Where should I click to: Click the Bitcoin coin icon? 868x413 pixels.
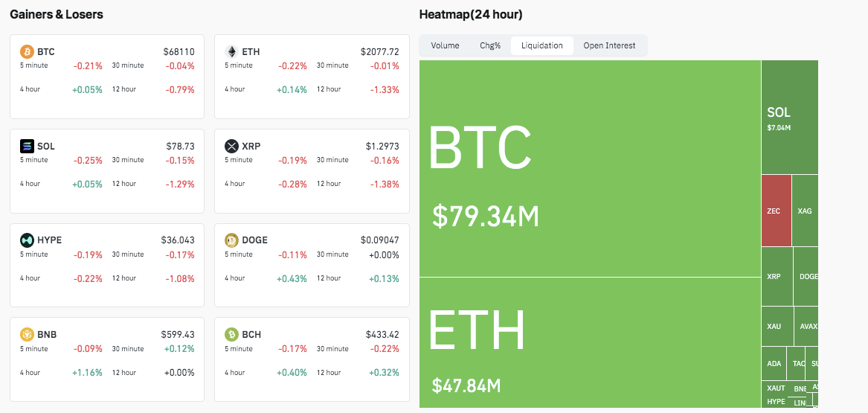(x=27, y=52)
